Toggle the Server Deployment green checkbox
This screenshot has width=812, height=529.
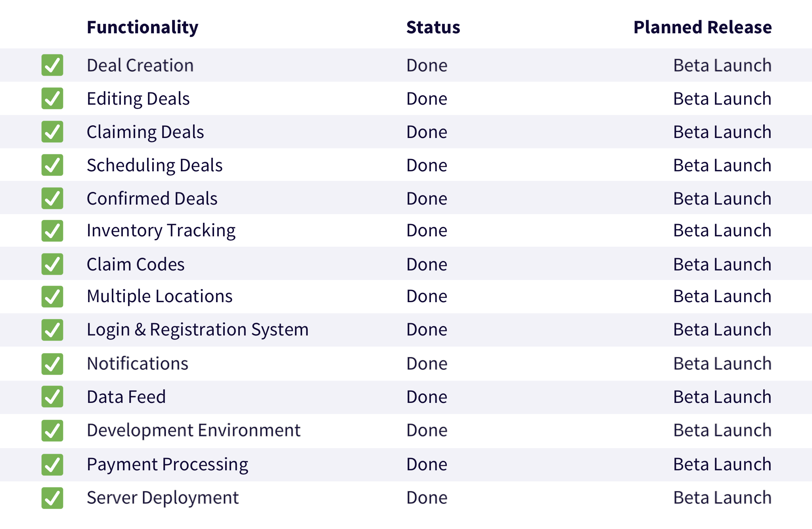click(x=52, y=498)
